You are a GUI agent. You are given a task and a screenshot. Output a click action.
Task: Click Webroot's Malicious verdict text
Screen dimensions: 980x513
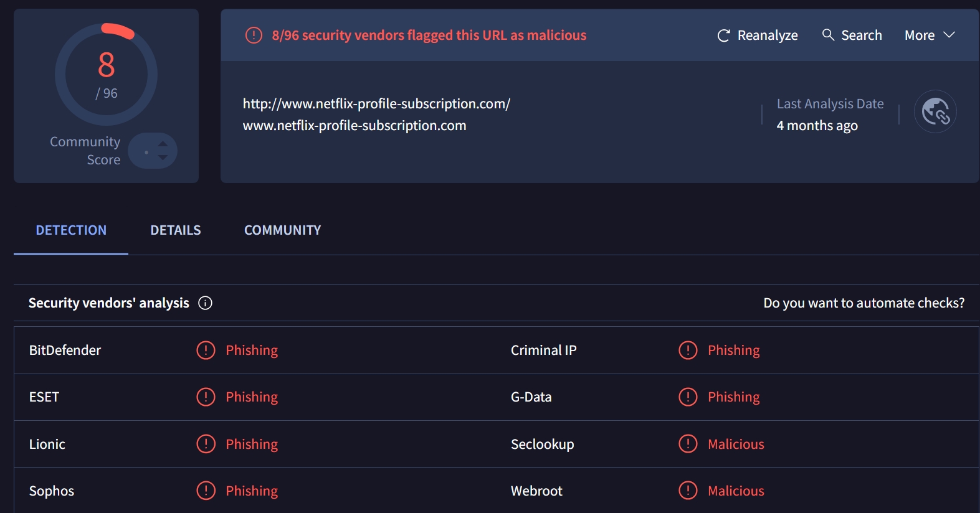point(736,491)
